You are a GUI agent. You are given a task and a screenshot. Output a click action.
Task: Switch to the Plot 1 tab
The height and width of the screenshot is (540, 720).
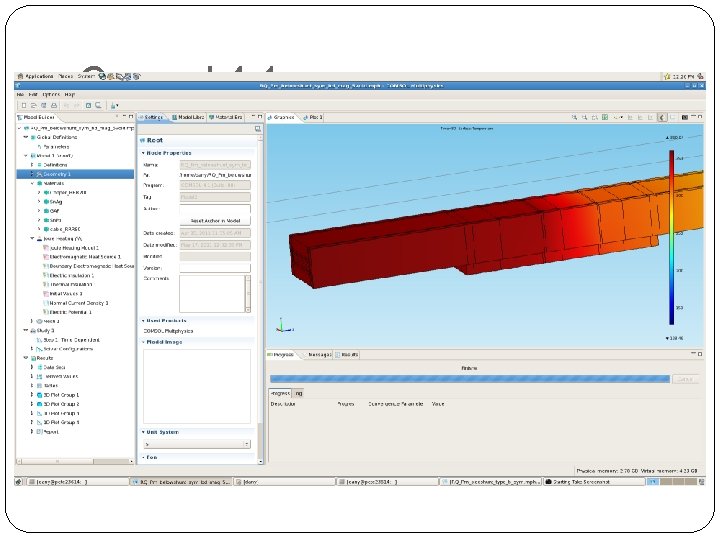[313, 118]
